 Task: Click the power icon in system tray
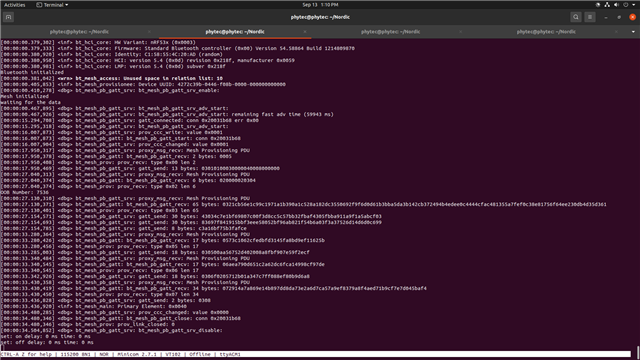pyautogui.click(x=625, y=5)
